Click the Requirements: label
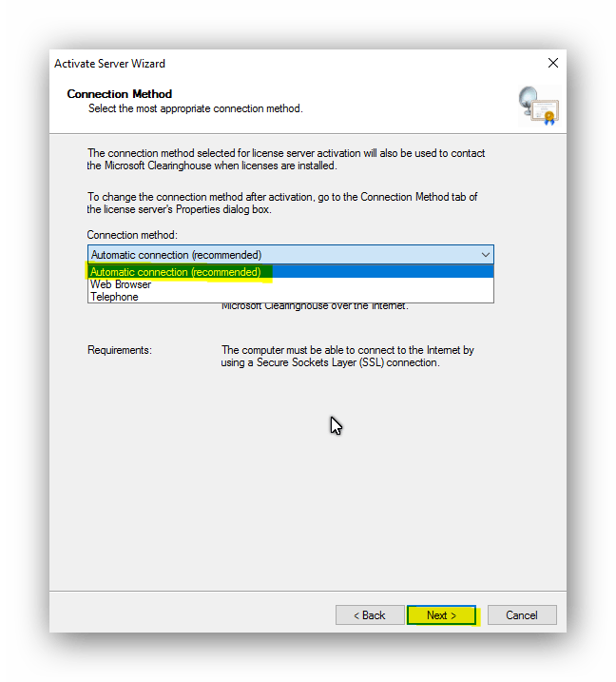 [x=120, y=350]
